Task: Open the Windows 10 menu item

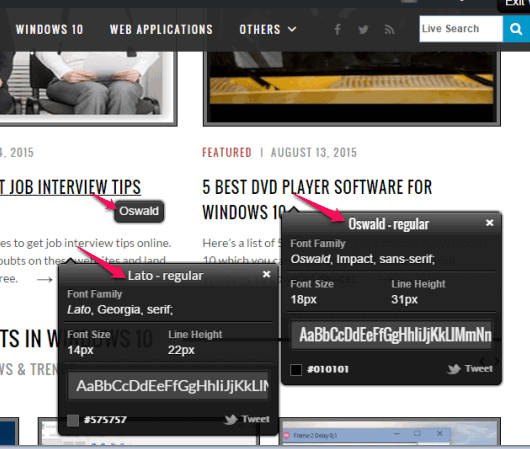Action: coord(49,29)
